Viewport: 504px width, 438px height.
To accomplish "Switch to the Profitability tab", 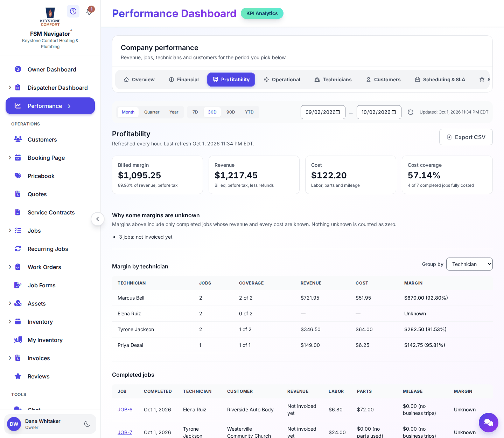I will coord(231,80).
